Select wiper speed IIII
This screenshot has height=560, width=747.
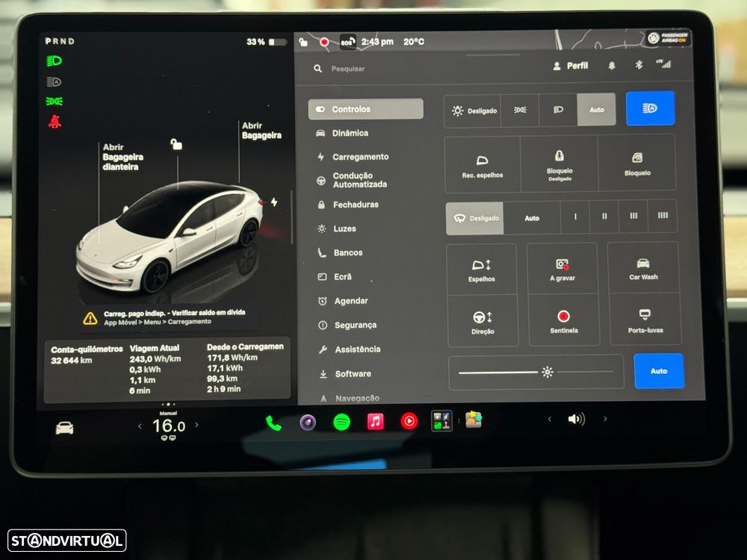[663, 216]
